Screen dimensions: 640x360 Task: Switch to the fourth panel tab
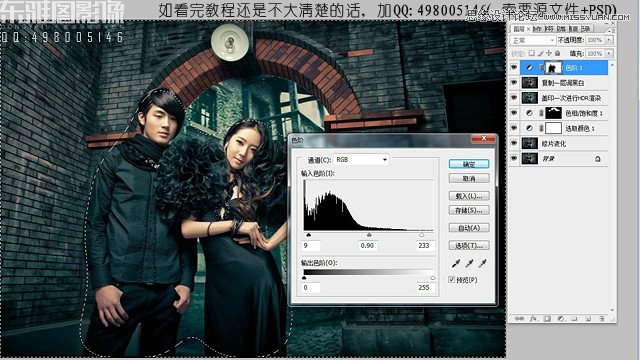click(561, 29)
